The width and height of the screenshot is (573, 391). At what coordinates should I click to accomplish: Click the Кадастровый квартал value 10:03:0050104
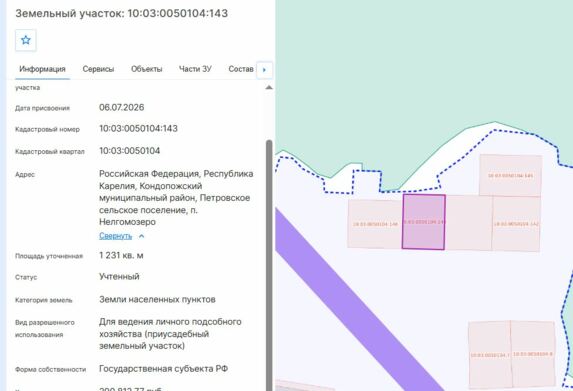point(130,151)
